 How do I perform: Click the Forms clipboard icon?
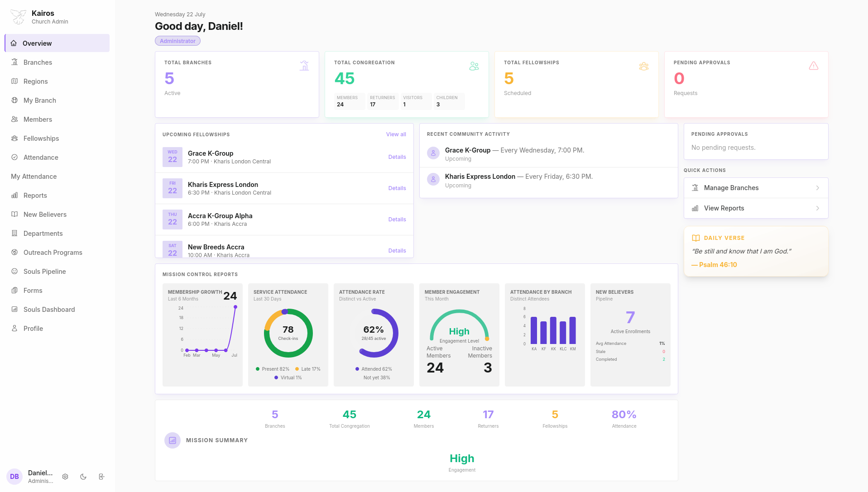tap(14, 290)
